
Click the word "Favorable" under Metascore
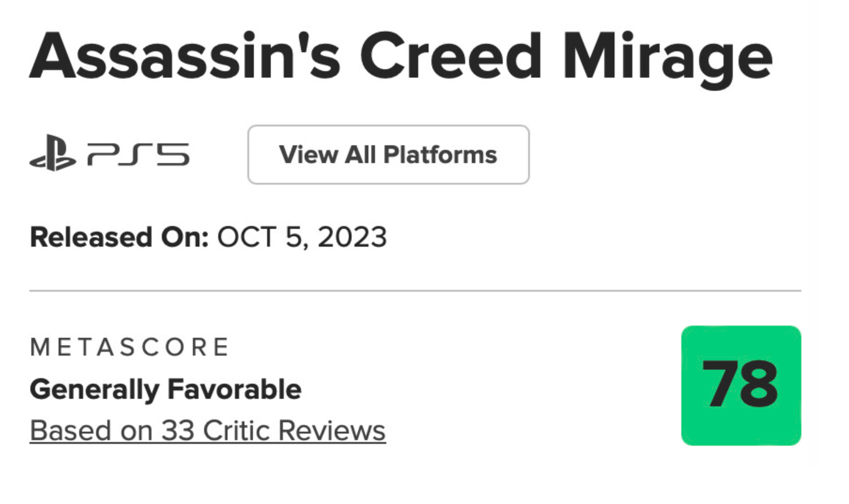[234, 389]
